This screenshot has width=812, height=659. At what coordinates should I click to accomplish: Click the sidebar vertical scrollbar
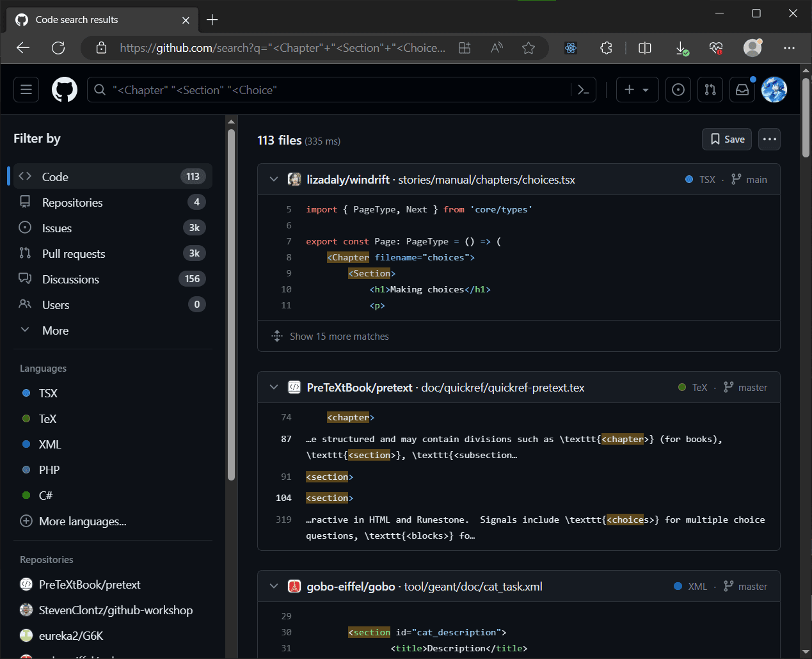click(232, 304)
